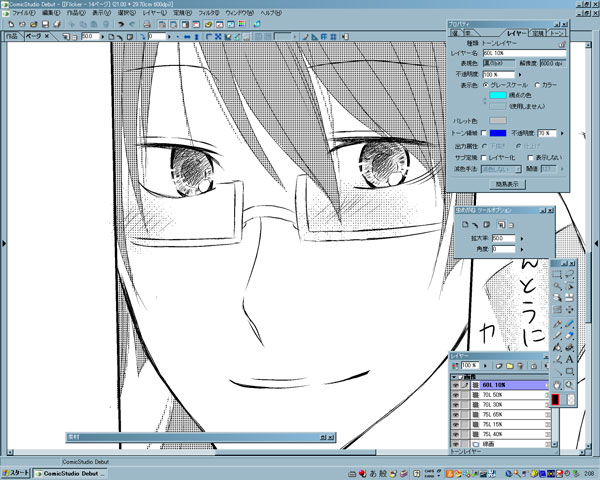Hide the 70L 30% layer
Image resolution: width=600 pixels, height=480 pixels.
455,405
